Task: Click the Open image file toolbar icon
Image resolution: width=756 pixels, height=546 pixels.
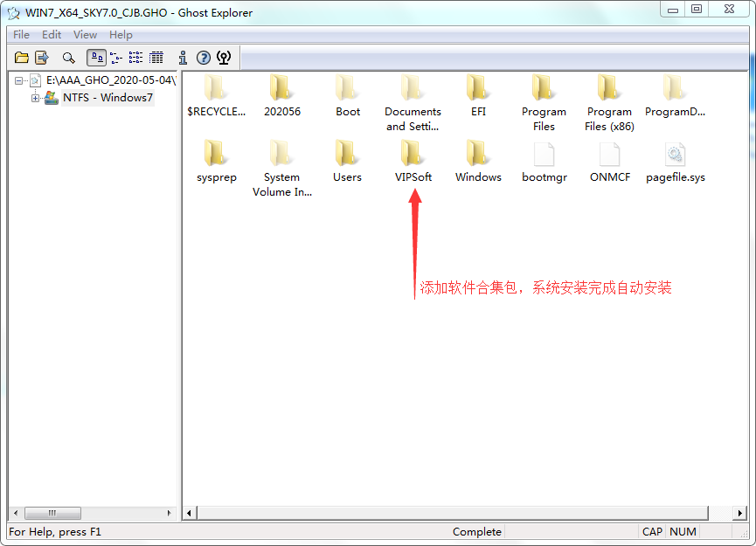Action: click(x=22, y=58)
